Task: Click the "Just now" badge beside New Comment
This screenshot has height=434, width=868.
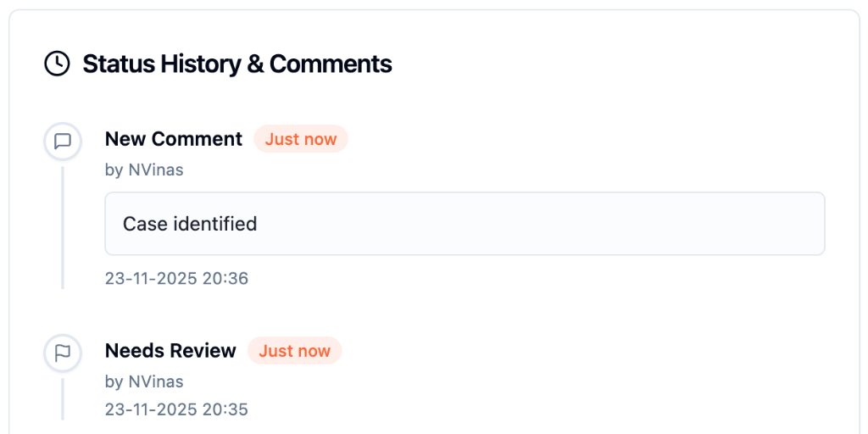Action: pos(301,139)
